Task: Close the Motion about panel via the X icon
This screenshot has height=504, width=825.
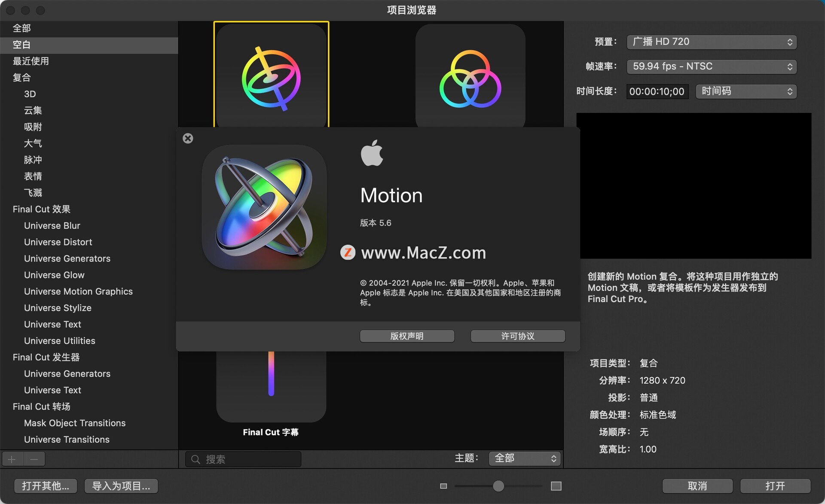Action: point(188,138)
